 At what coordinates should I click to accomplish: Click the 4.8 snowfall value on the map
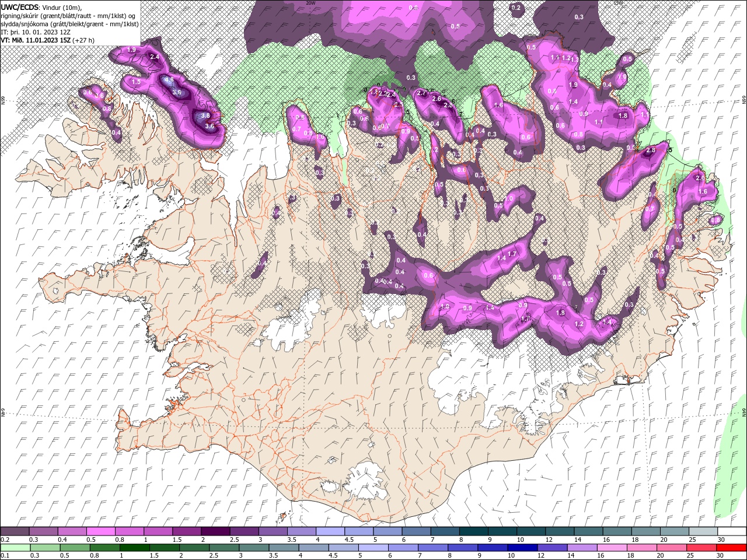click(169, 79)
